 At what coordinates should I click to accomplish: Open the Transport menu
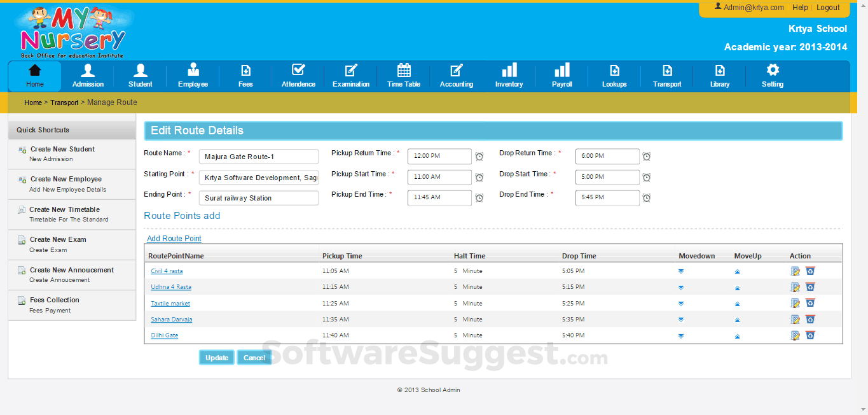667,76
